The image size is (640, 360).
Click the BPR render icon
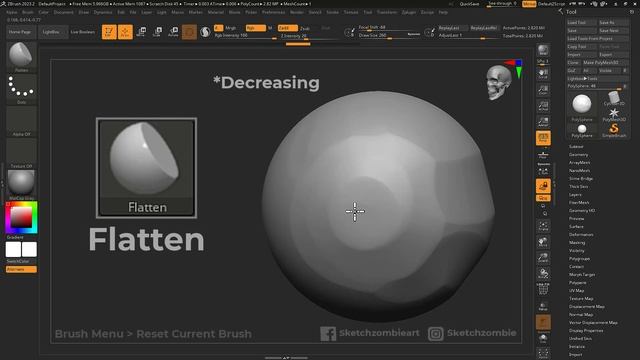tap(543, 50)
